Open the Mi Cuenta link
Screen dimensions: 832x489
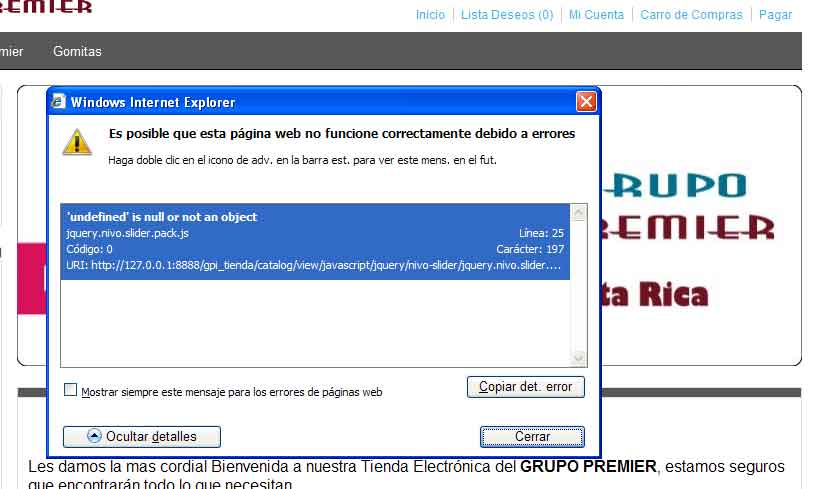[x=596, y=15]
